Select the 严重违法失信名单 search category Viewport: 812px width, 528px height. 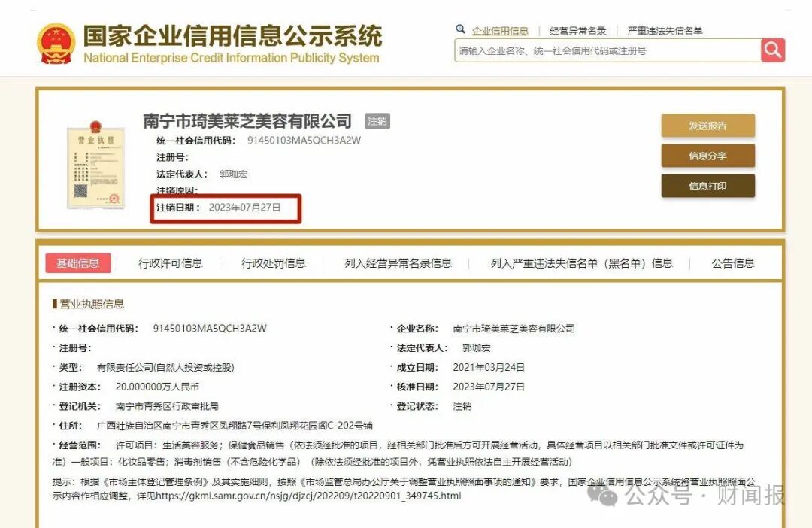[665, 31]
